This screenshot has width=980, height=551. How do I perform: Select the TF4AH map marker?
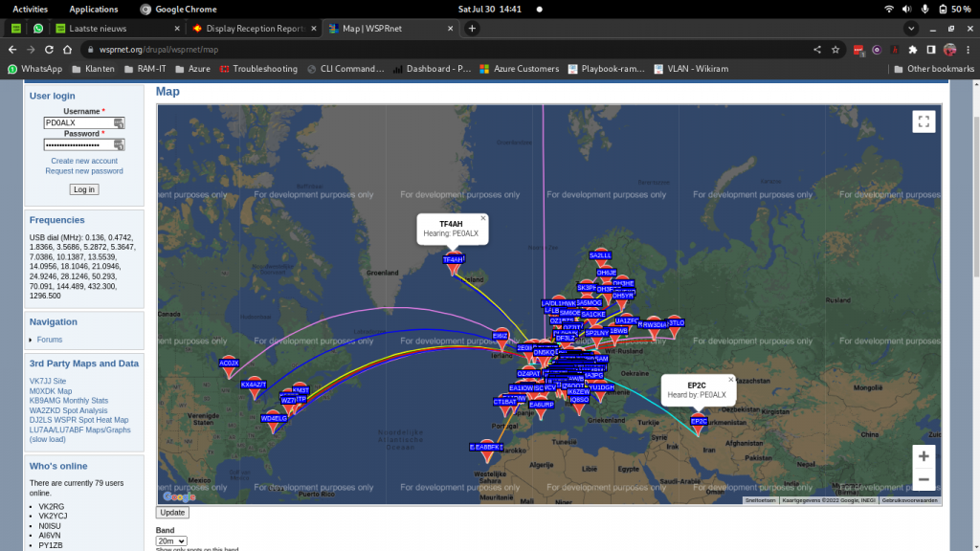click(453, 265)
